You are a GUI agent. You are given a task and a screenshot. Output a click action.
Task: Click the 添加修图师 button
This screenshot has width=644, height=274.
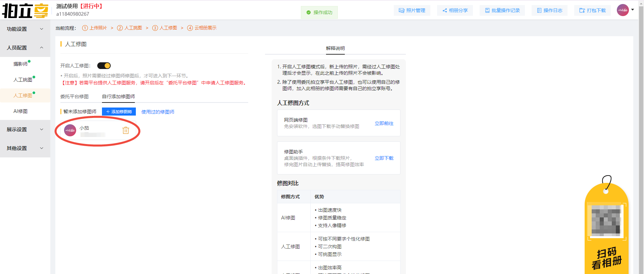coord(119,112)
